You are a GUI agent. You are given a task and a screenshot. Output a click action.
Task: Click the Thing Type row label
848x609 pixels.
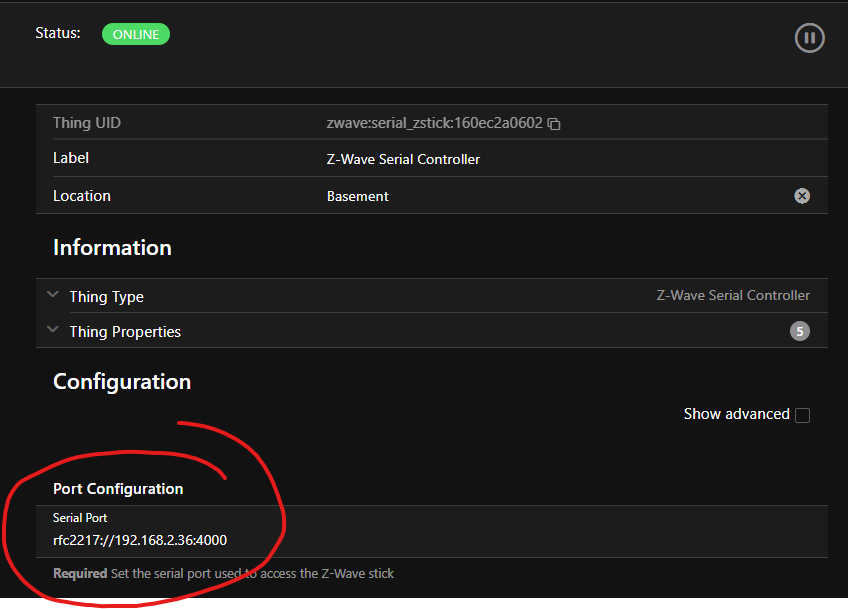pos(107,297)
